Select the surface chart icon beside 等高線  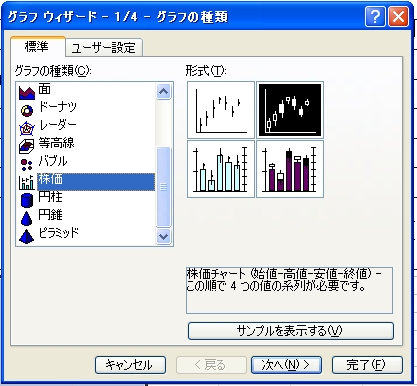click(27, 146)
